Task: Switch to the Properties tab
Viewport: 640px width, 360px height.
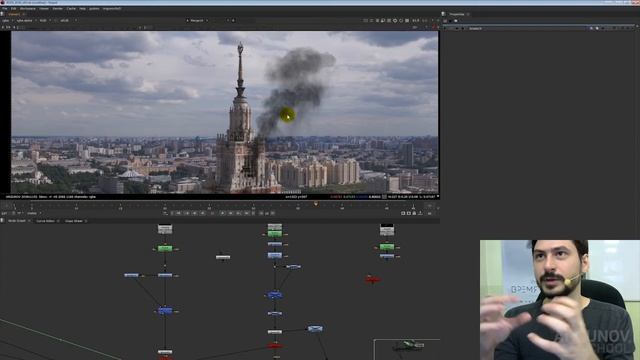Action: pos(457,14)
